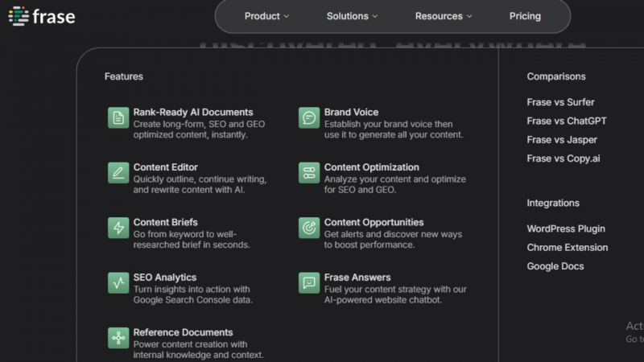Open the Product menu
This screenshot has width=644, height=362.
(x=266, y=16)
